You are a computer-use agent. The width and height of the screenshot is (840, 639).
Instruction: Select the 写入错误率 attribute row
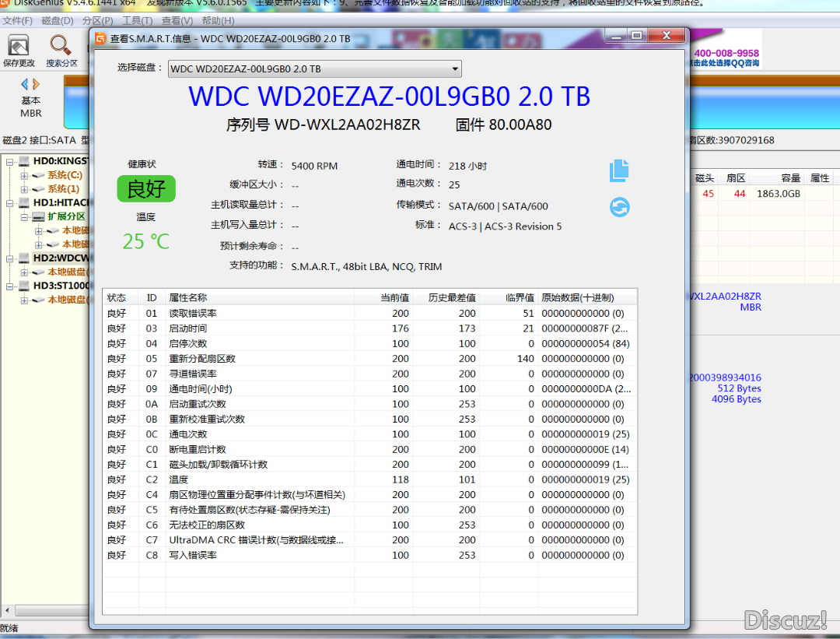pos(369,555)
